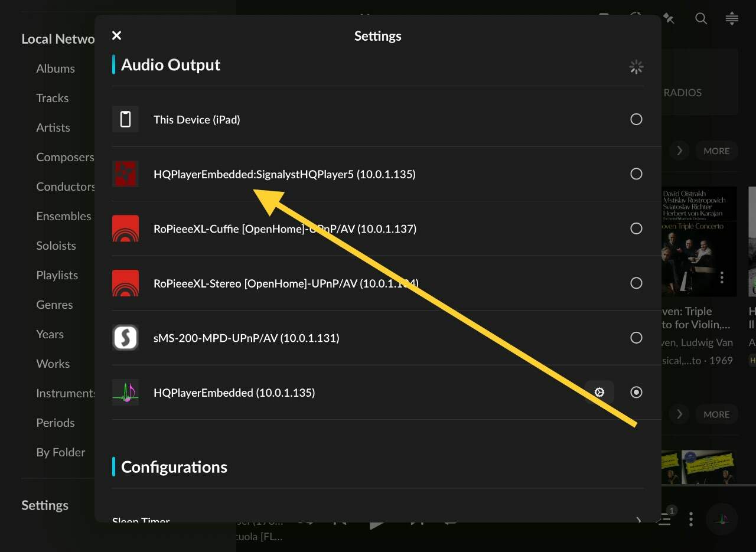Select This Device (iPad) radio button
This screenshot has width=756, height=552.
pos(636,119)
